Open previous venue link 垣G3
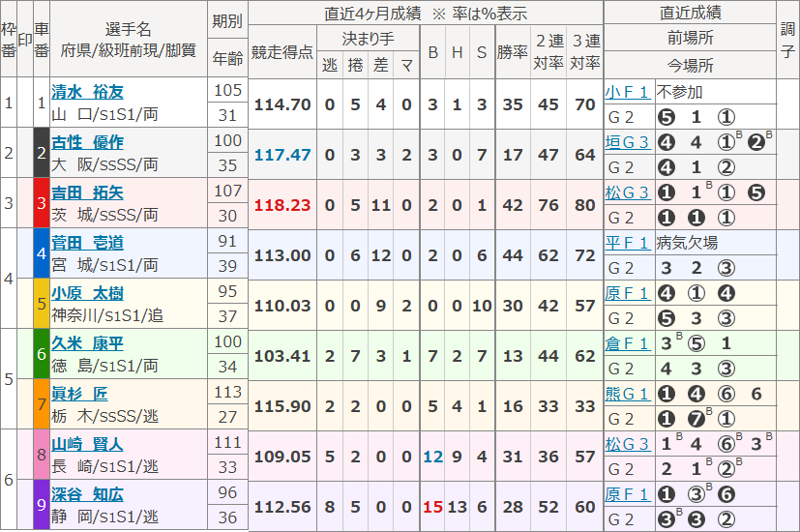The width and height of the screenshot is (800, 532). click(x=627, y=142)
